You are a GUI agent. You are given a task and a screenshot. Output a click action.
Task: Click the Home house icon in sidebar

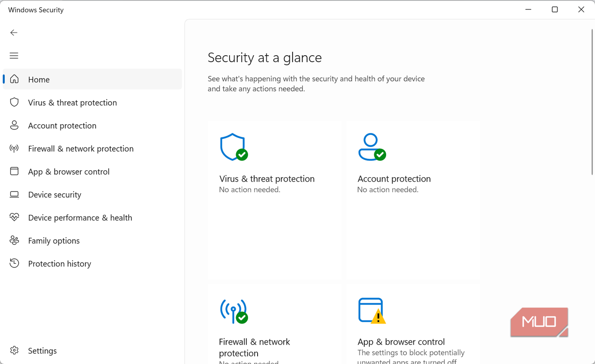click(14, 79)
